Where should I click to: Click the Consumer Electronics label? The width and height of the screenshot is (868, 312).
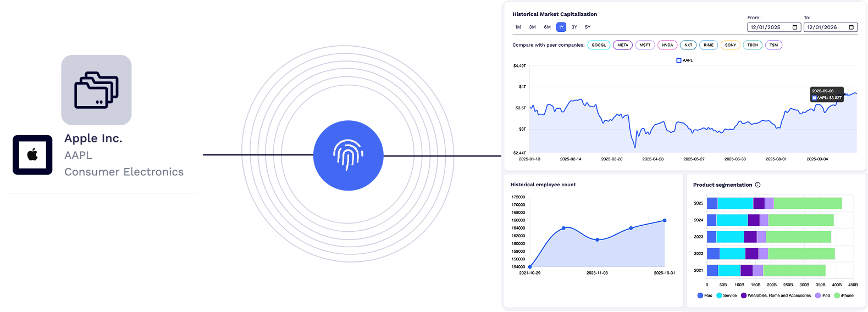(x=124, y=172)
